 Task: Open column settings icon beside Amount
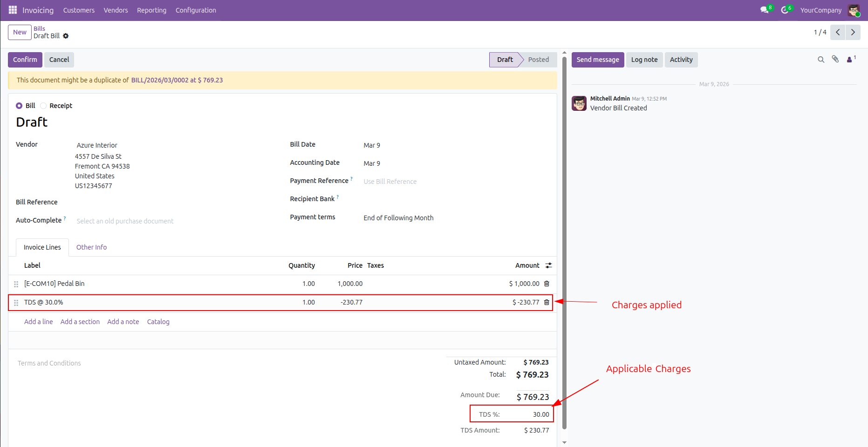click(548, 265)
